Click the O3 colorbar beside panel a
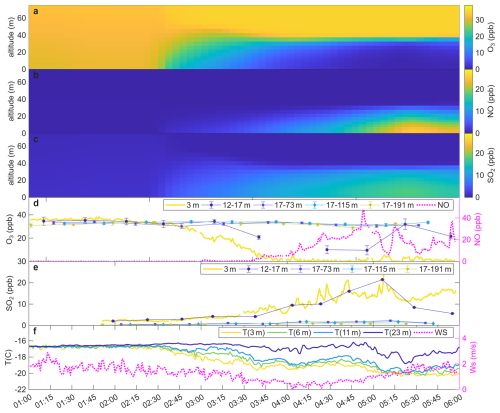This screenshot has width=500, height=413. coord(468,37)
